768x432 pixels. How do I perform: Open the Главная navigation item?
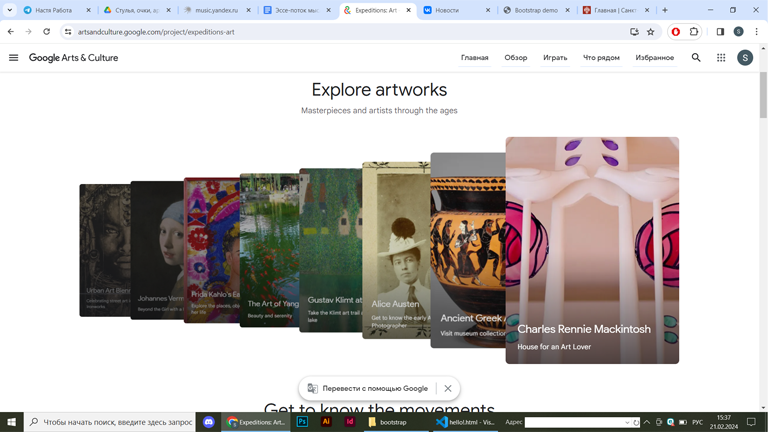click(475, 58)
